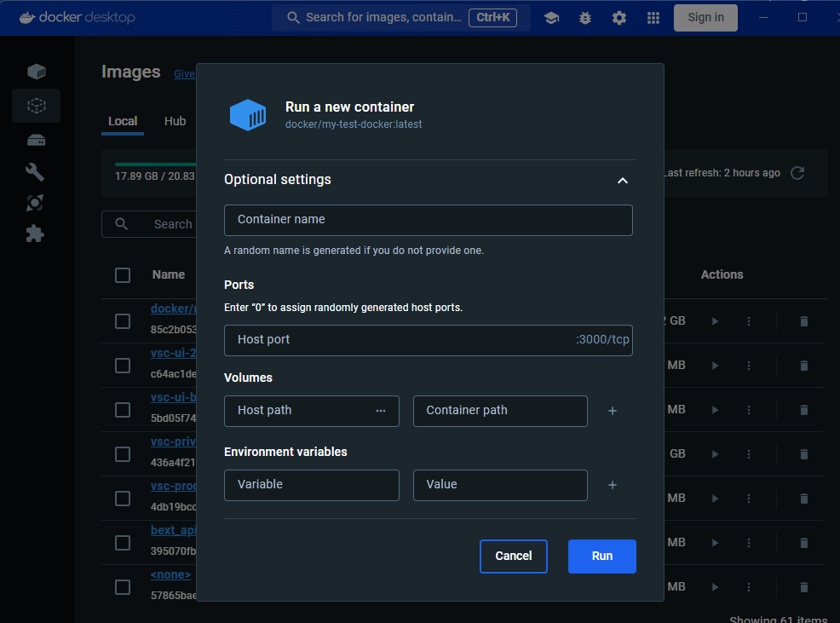Click the images Search filter field
Viewport: 840px width, 623px height.
tap(149, 224)
